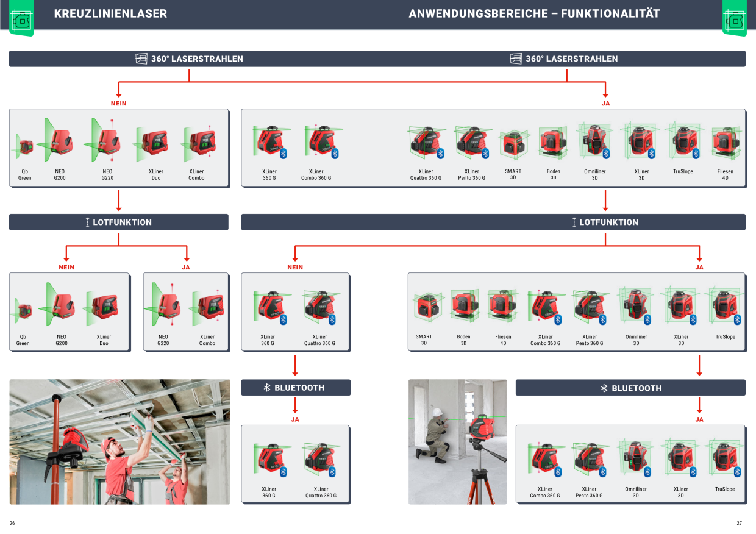Click the green laser logo after the FUNKTIONALITÄT heading
Screen dimensions: 756x534
734,18
